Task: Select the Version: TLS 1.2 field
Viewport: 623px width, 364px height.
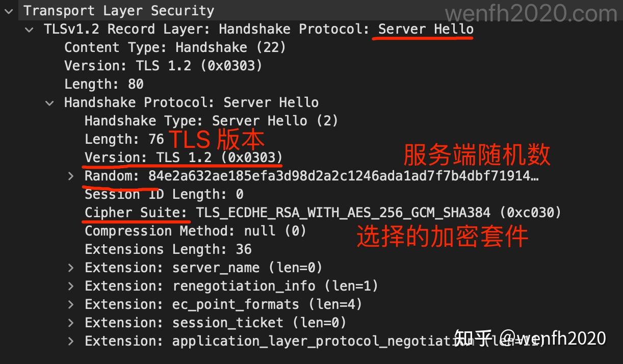Action: tap(162, 65)
